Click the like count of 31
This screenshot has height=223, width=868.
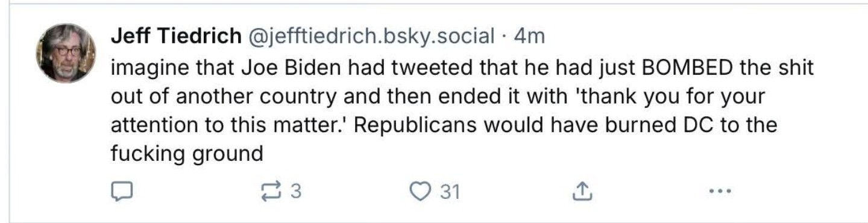pyautogui.click(x=450, y=192)
